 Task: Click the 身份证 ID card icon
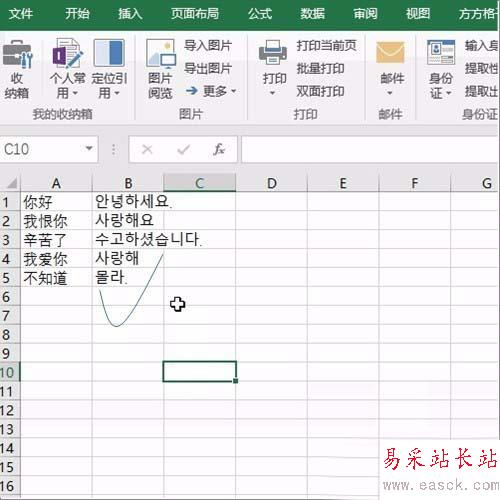point(441,52)
